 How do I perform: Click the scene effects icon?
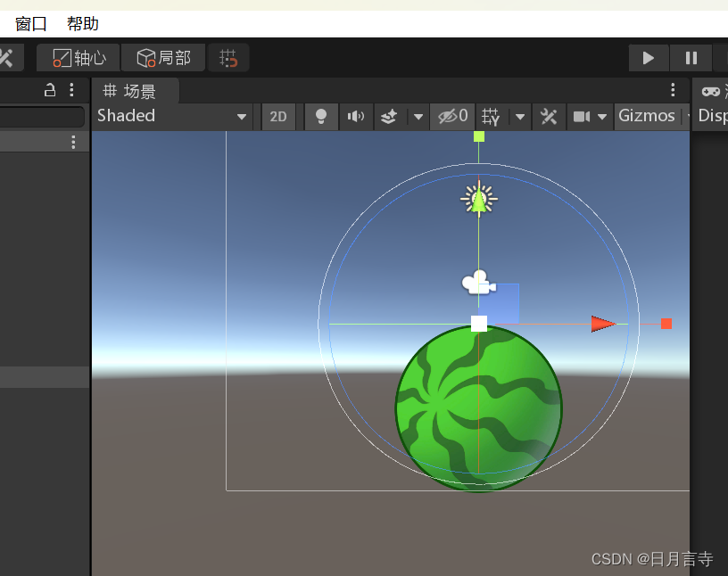pyautogui.click(x=386, y=116)
